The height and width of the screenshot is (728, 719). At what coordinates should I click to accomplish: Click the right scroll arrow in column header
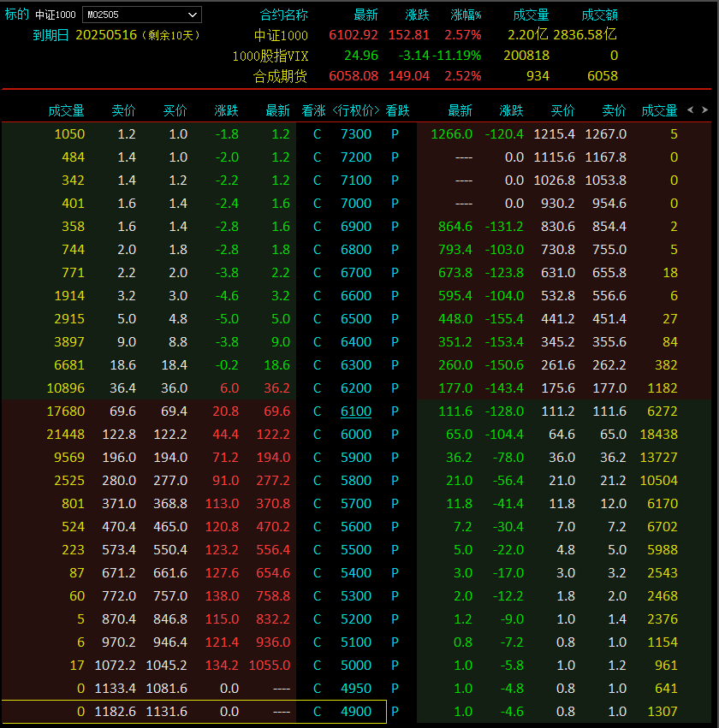click(x=704, y=109)
